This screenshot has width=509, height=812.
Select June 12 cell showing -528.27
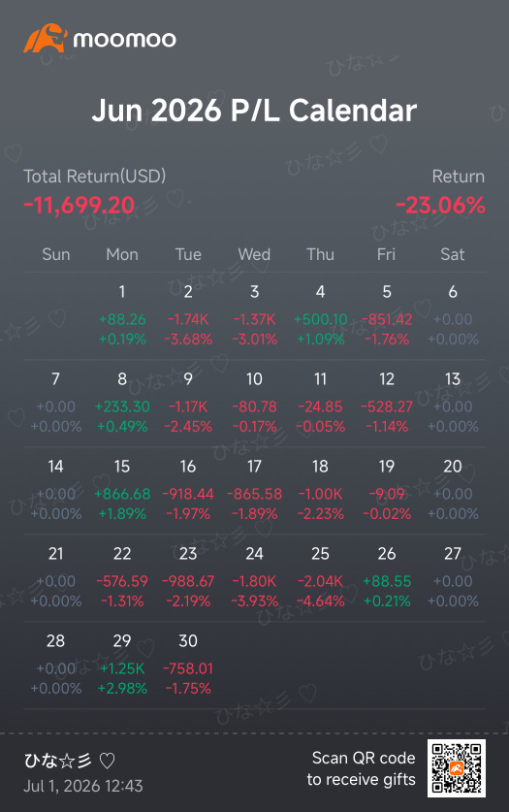pos(387,404)
